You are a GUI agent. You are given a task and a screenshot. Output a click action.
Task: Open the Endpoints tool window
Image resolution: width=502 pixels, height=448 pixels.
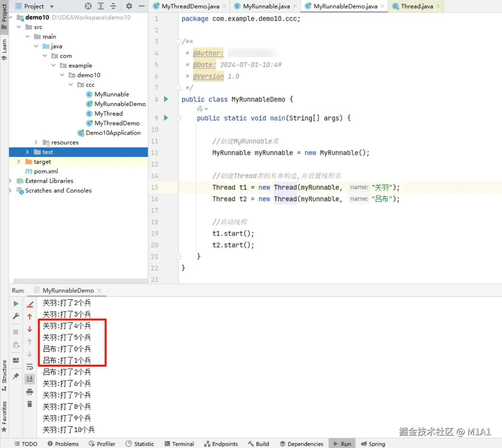[221, 444]
